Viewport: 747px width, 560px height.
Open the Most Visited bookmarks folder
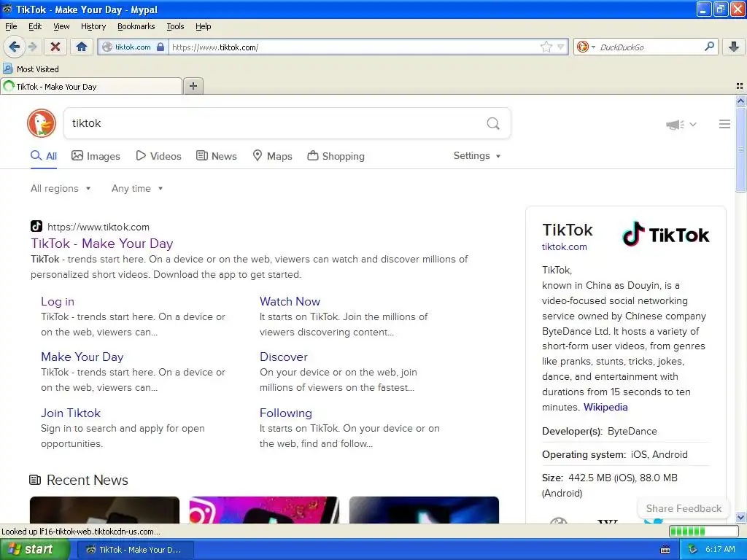31,69
